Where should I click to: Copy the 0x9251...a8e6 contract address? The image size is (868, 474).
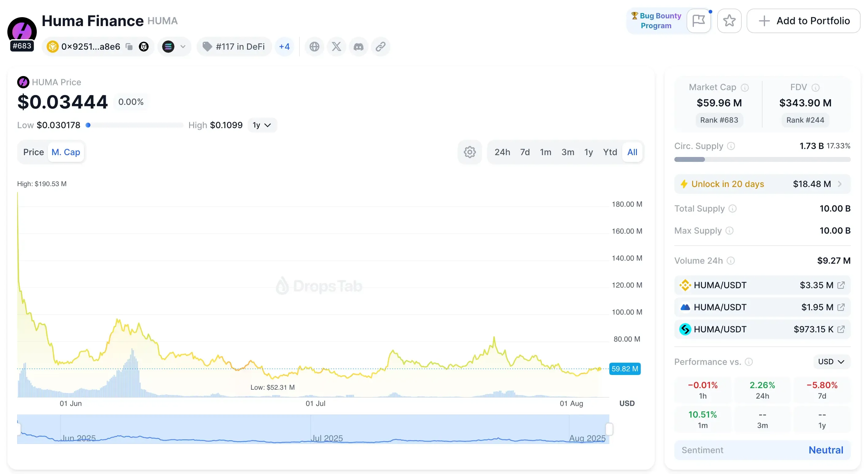[129, 47]
